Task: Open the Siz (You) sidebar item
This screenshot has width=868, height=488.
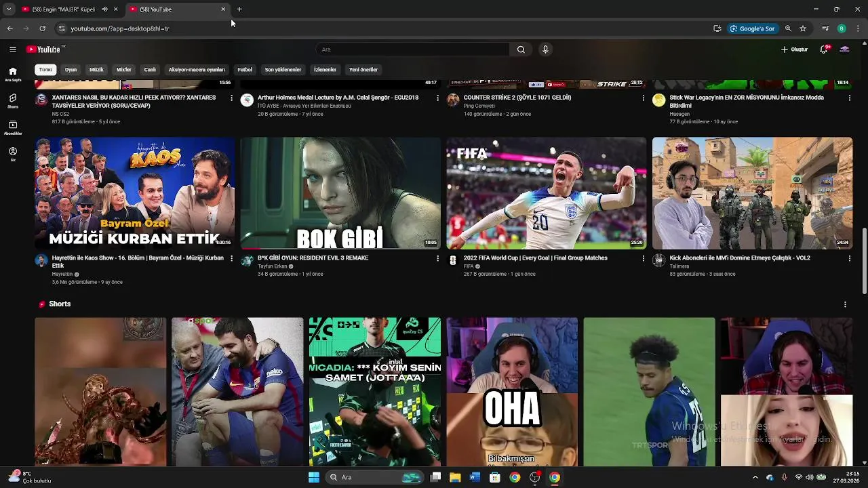Action: [13, 155]
